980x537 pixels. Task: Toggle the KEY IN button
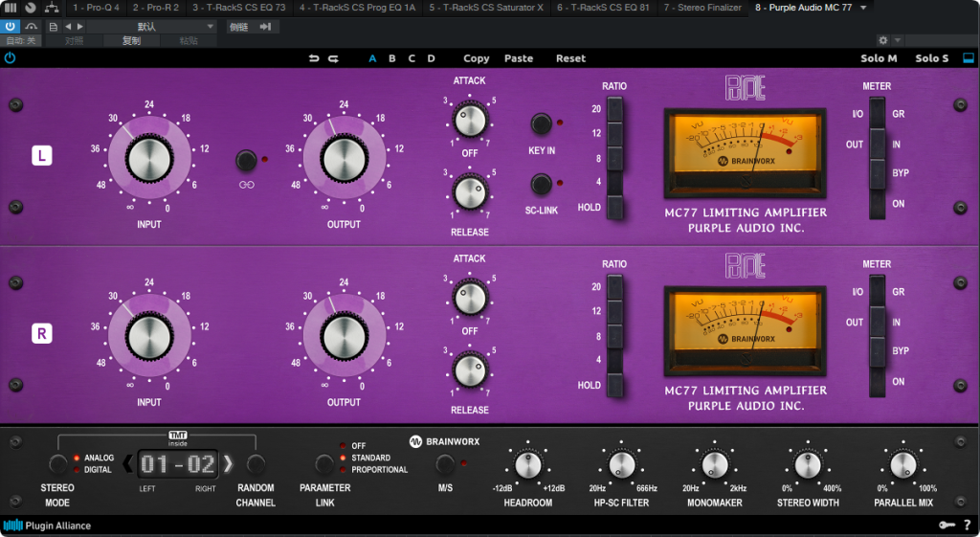(x=542, y=123)
